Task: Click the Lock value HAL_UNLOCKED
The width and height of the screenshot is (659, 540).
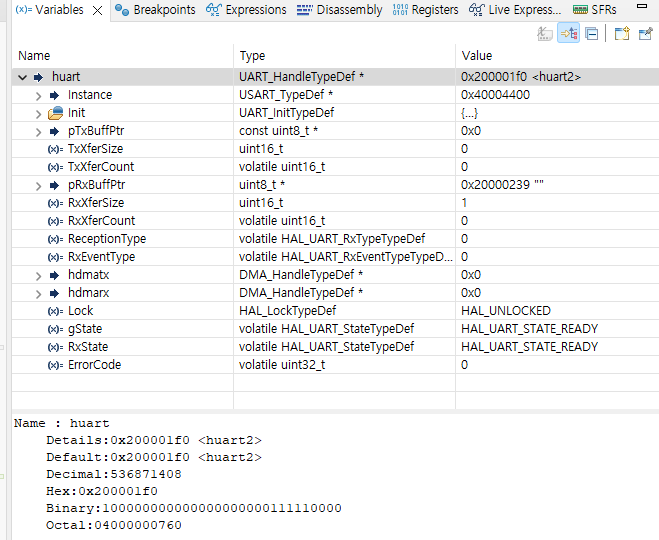Action: point(506,311)
